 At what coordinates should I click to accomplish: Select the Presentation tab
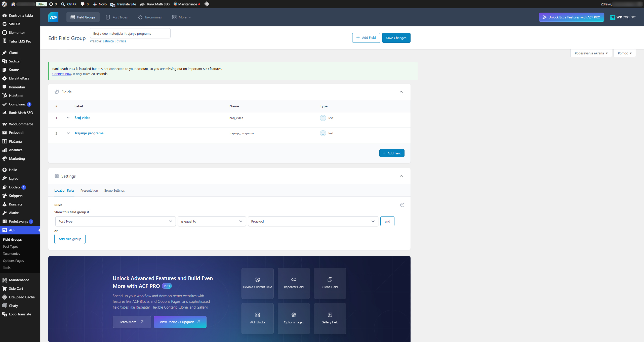tap(89, 190)
